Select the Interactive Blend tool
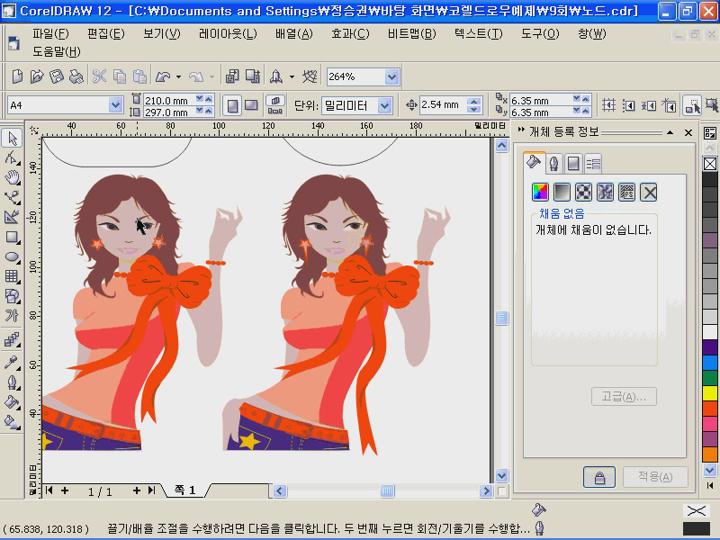 coord(12,340)
